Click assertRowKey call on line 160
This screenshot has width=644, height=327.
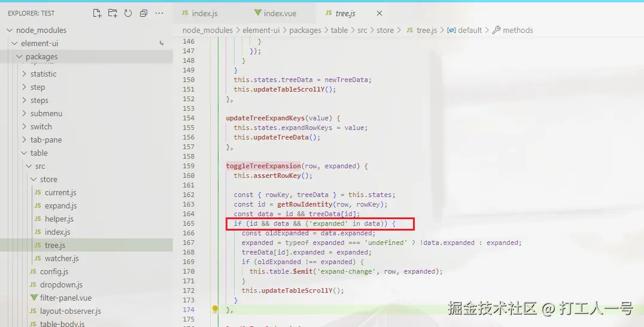tap(277, 175)
